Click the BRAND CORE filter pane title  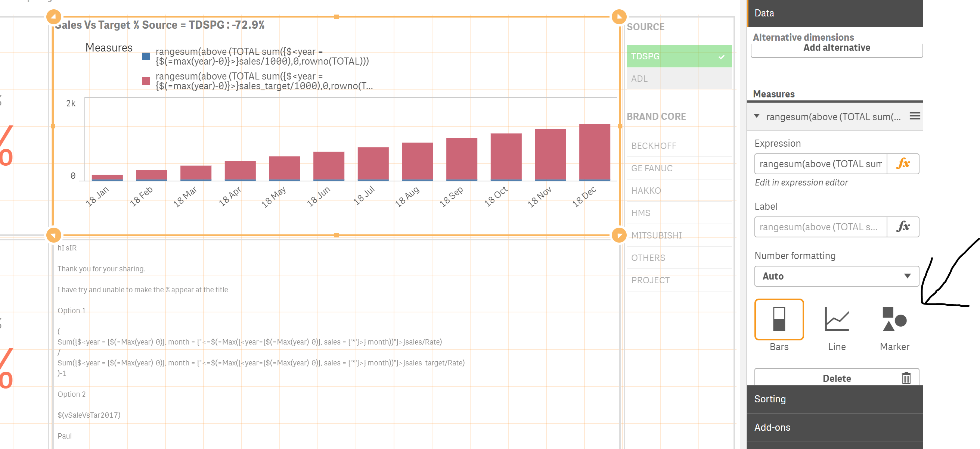point(656,116)
